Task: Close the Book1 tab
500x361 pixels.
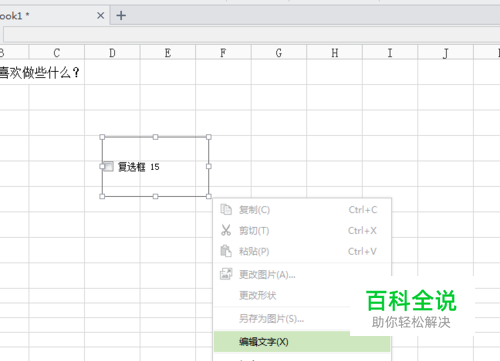Action: click(x=100, y=15)
